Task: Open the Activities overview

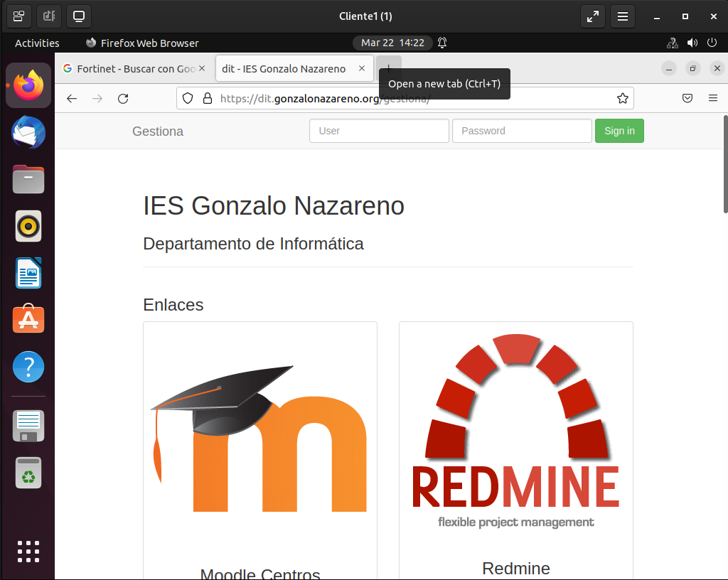Action: point(37,43)
